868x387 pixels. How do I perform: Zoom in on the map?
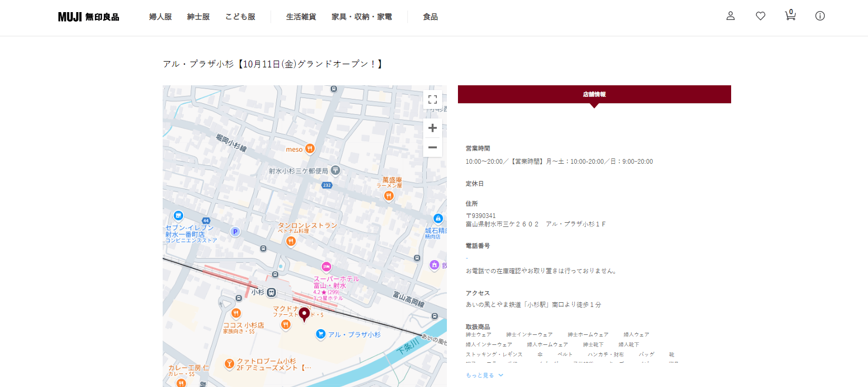click(432, 128)
